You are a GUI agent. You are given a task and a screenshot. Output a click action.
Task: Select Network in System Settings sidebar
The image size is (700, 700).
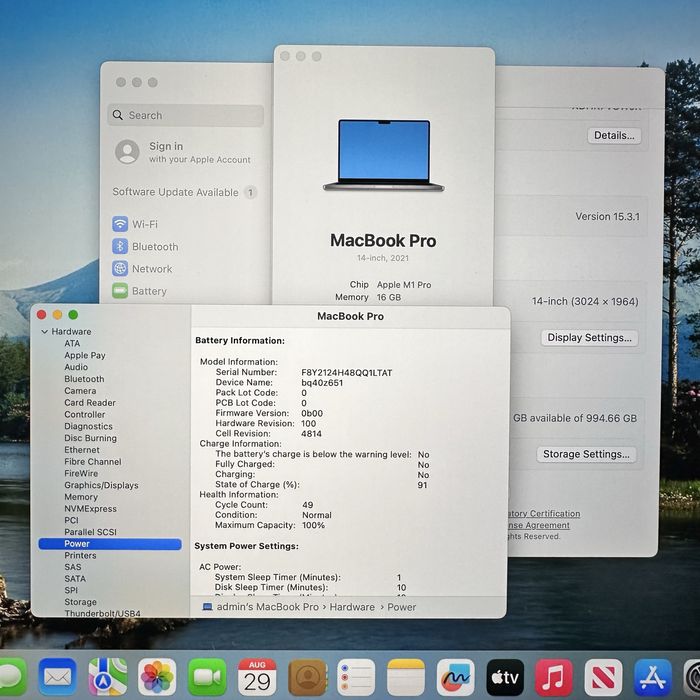pos(152,269)
